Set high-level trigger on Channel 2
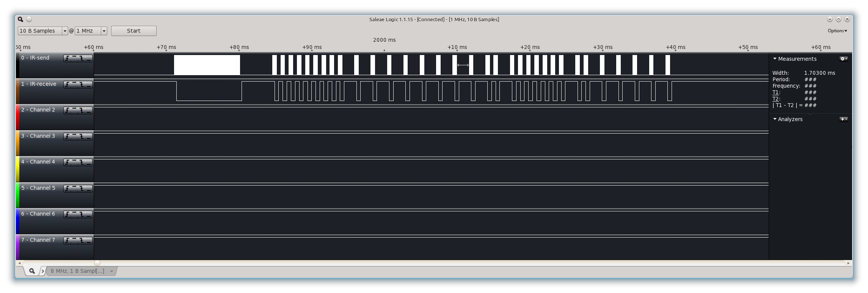This screenshot has width=868, height=293. click(74, 110)
